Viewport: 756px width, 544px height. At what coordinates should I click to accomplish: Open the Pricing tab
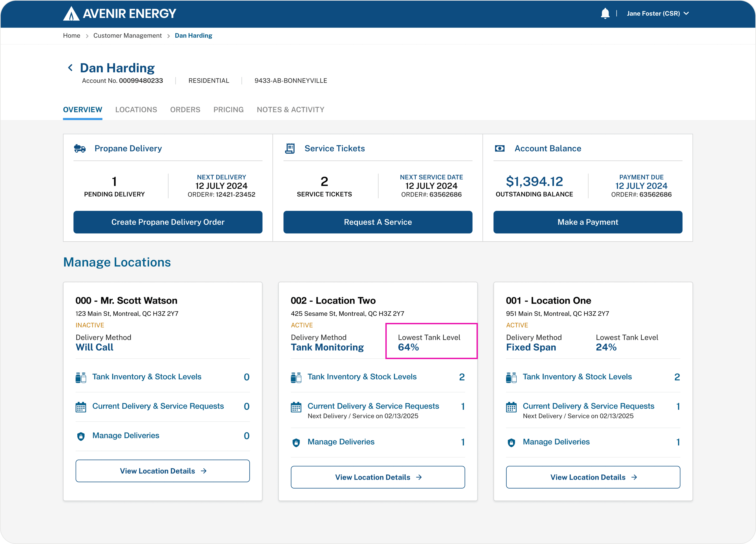point(228,110)
